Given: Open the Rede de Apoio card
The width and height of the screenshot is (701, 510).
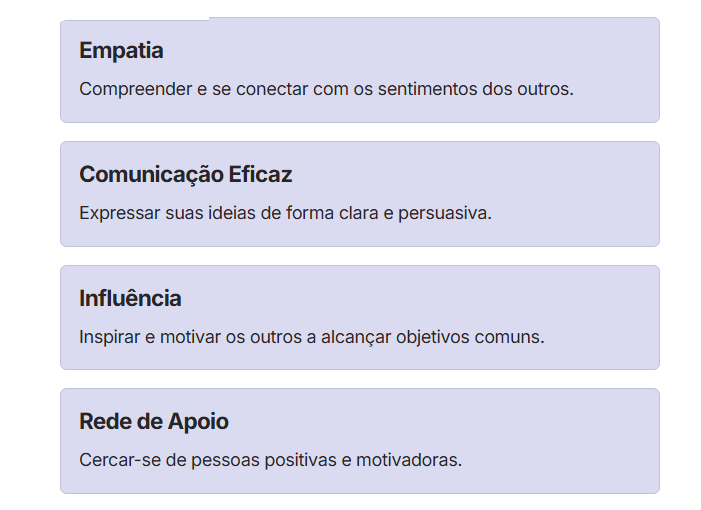Looking at the screenshot, I should tap(360, 441).
